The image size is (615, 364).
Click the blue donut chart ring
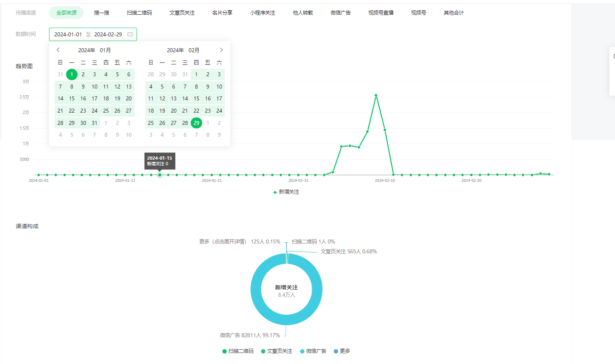(256, 289)
